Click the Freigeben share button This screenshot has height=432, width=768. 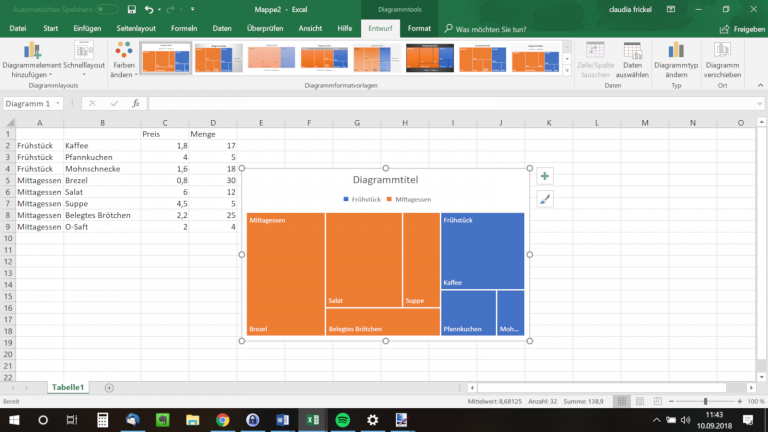[x=741, y=29]
